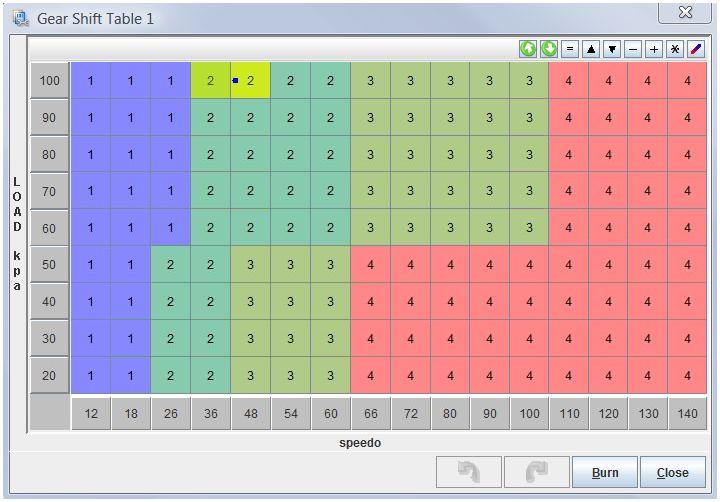Click the black up triangle increment icon
720x502 pixels.
591,49
